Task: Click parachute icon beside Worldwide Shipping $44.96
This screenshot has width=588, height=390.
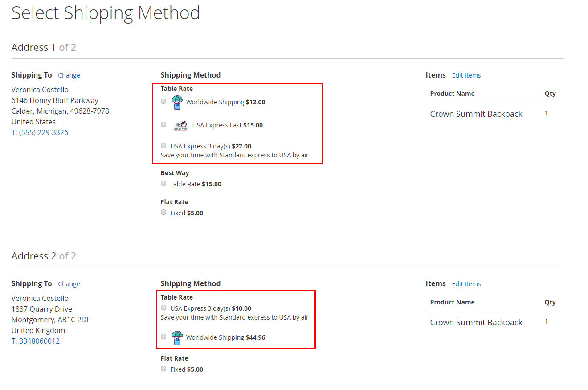Action: click(x=177, y=338)
